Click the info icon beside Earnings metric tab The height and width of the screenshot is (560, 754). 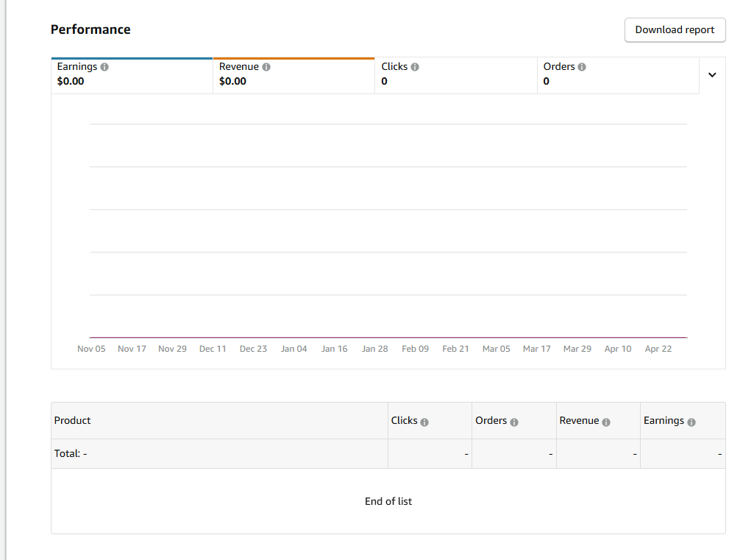(x=104, y=67)
